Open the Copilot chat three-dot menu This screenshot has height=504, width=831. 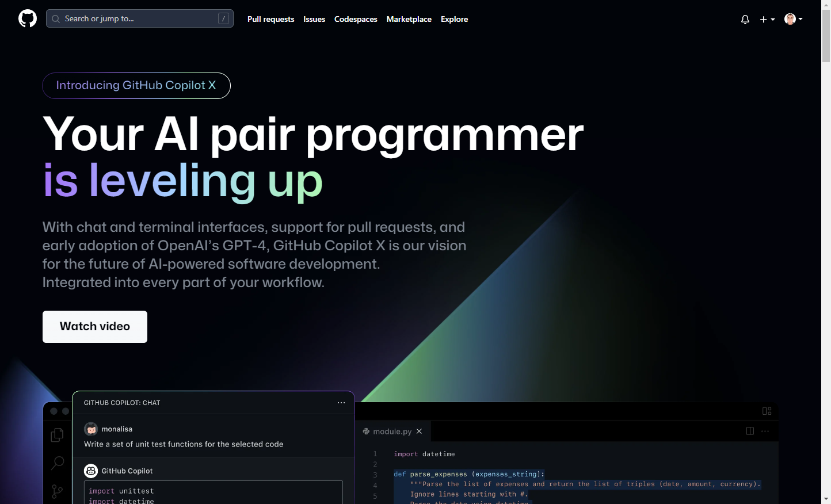(341, 403)
